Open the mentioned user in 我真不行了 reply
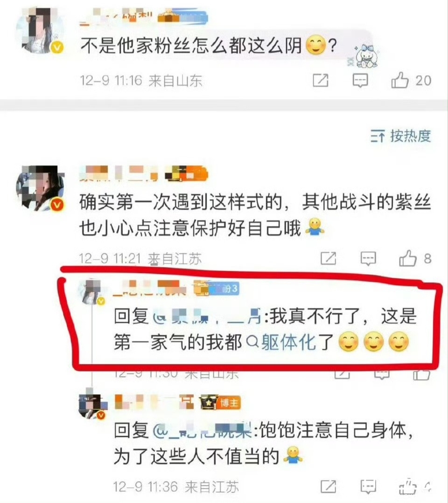This screenshot has height=503, width=448. point(208,316)
